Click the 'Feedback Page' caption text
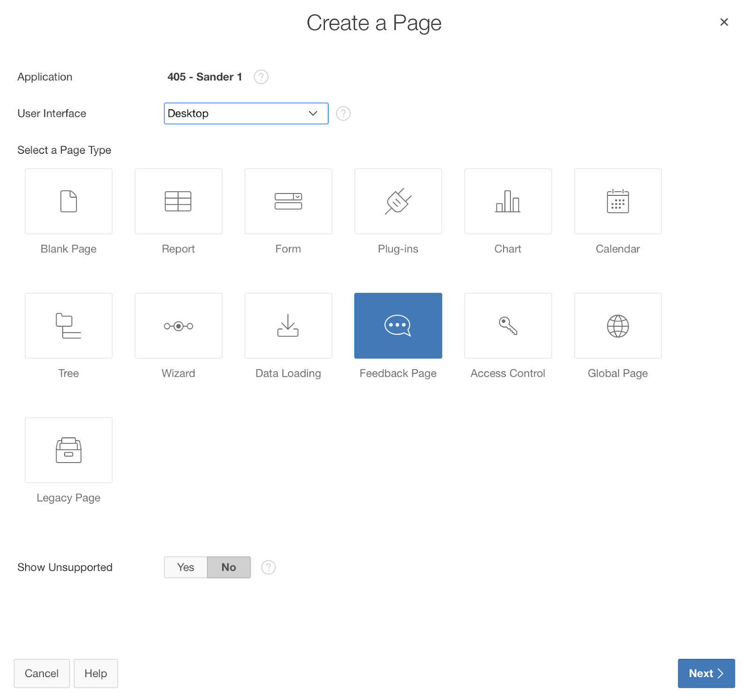748x700 pixels. point(398,373)
